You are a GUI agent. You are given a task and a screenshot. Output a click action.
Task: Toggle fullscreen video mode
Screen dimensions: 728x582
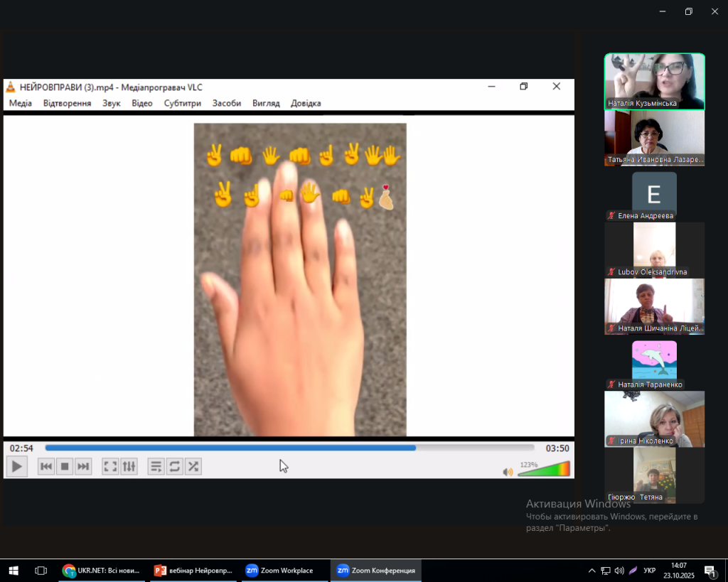pos(110,466)
